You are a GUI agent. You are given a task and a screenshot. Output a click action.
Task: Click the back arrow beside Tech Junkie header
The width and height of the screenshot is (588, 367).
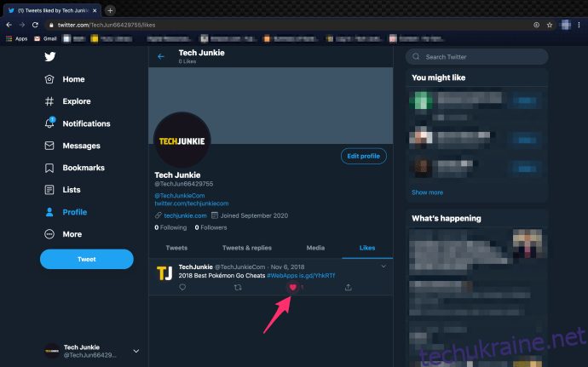161,56
